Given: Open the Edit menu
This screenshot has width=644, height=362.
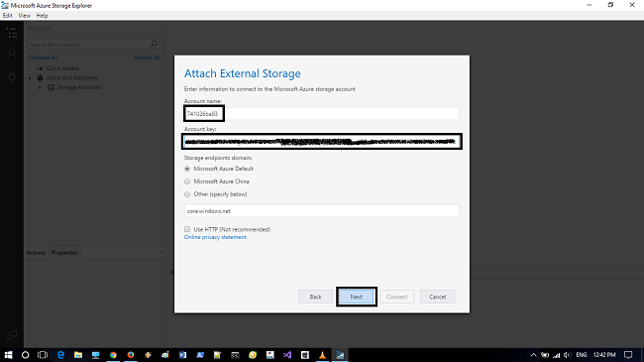Looking at the screenshot, I should tap(7, 16).
